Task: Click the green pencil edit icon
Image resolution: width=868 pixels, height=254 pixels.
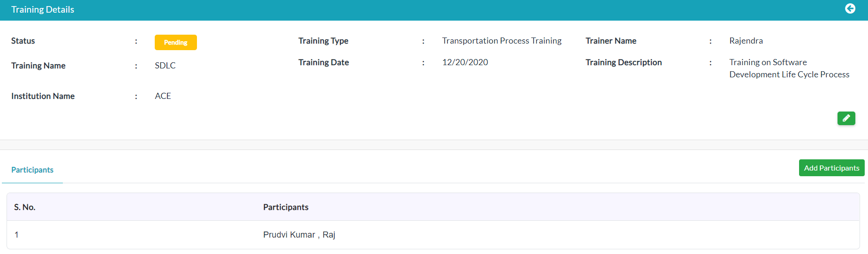Action: click(846, 118)
